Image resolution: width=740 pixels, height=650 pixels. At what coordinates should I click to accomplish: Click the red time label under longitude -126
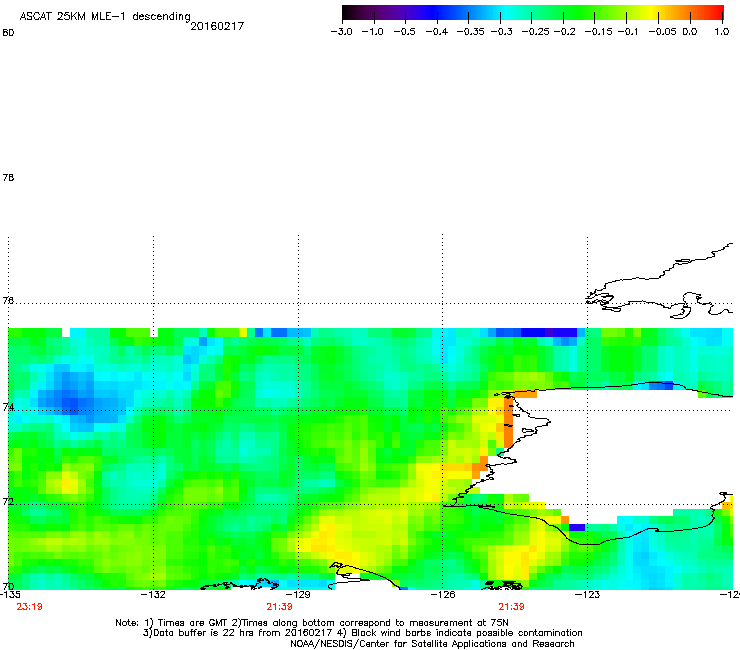[x=512, y=607]
